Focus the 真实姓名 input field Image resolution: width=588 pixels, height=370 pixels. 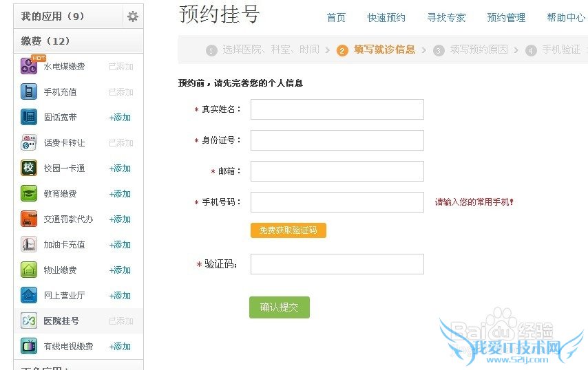click(x=337, y=109)
